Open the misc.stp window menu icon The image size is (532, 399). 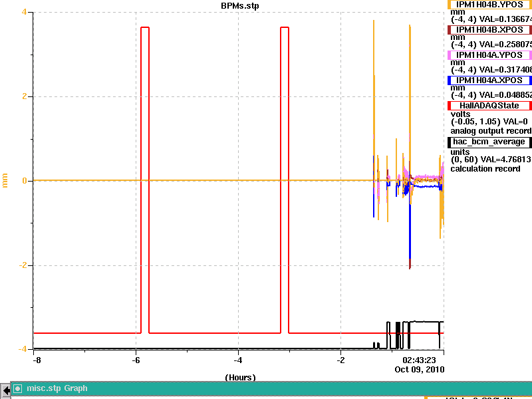(18, 388)
